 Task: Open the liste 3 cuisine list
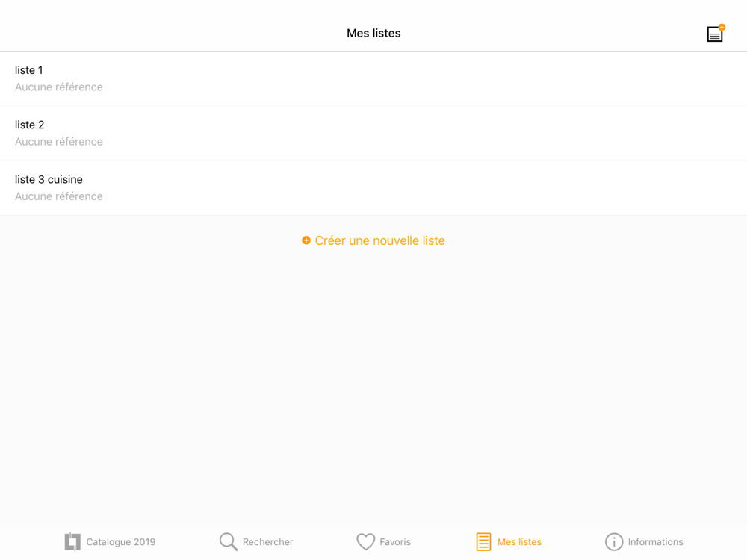coord(373,188)
